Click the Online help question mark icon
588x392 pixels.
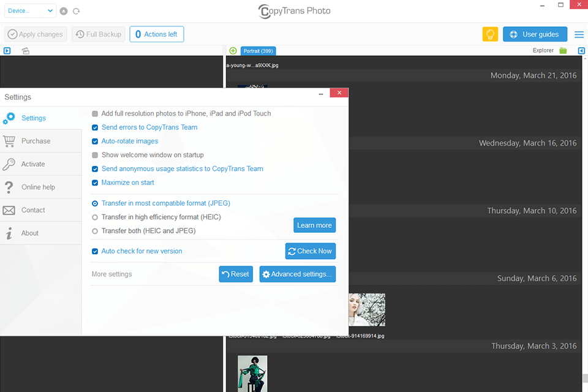pos(9,187)
